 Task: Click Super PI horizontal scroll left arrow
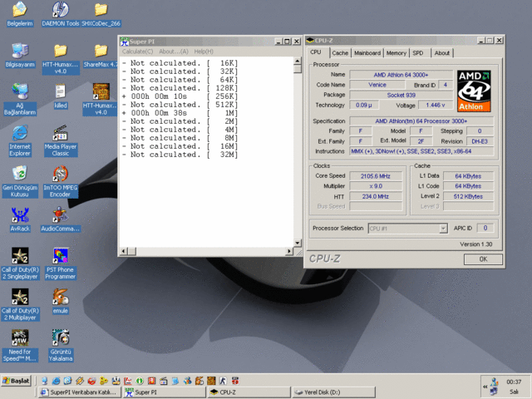point(124,251)
